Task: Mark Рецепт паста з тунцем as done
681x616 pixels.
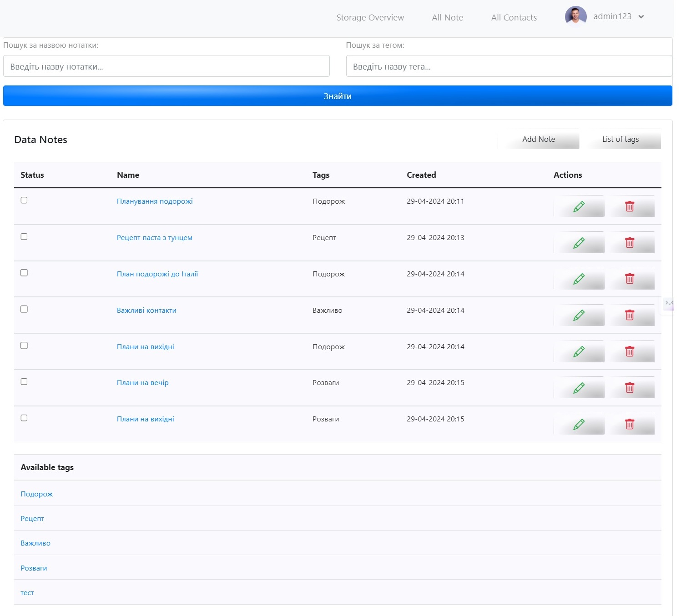Action: 24,236
